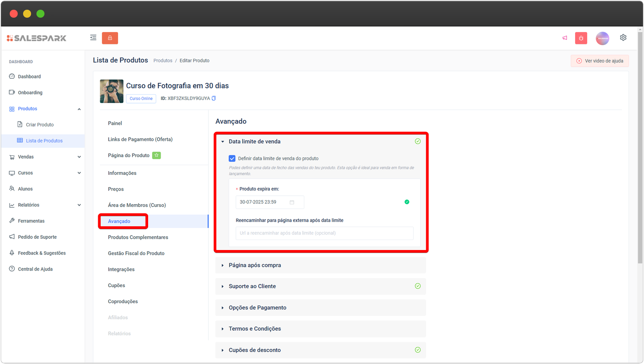
Task: Click the redirect URL input field
Action: click(x=324, y=233)
